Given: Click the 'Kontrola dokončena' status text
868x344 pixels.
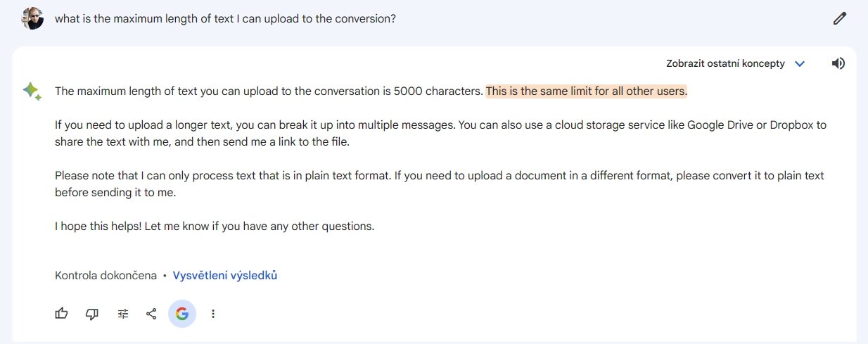Looking at the screenshot, I should tap(106, 275).
